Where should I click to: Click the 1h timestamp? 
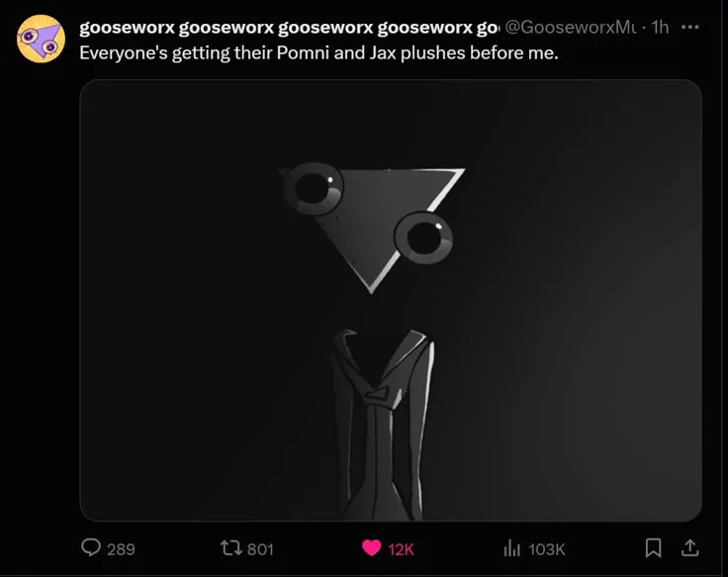[660, 28]
